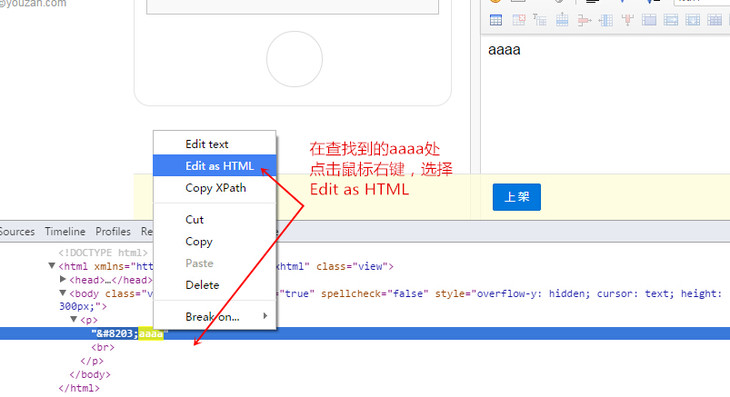Click the insert row icon in table tools
Screen dimensions: 730x397
(x=562, y=20)
